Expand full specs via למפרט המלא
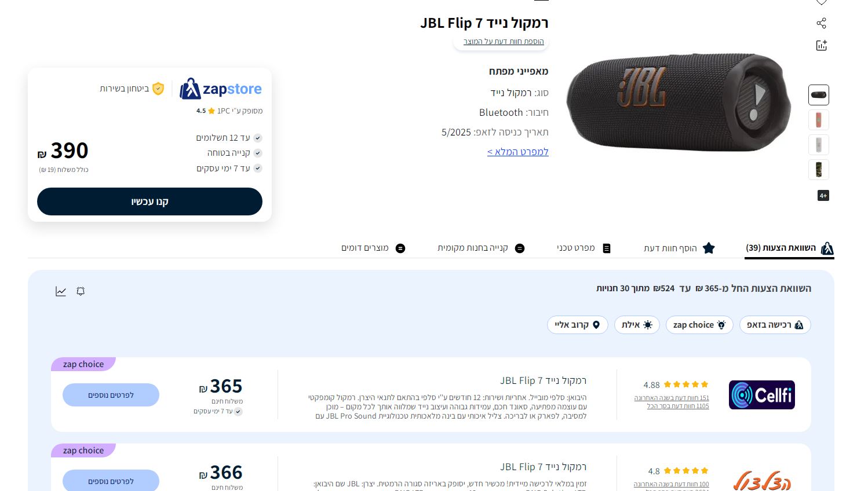This screenshot has height=491, width=868. coord(517,152)
